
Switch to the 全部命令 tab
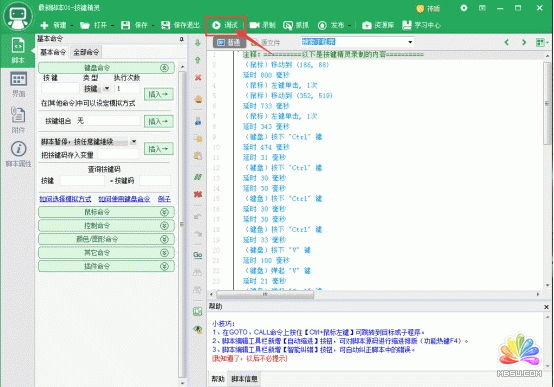[x=86, y=52]
